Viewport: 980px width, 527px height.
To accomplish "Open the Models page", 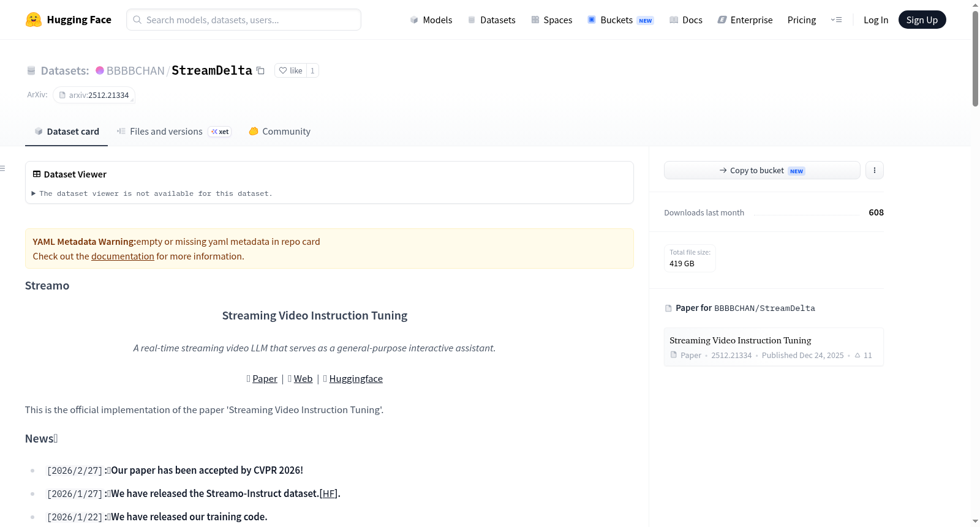I will click(431, 20).
